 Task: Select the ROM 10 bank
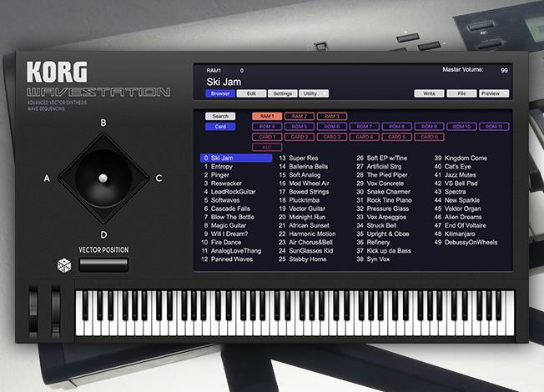point(461,127)
